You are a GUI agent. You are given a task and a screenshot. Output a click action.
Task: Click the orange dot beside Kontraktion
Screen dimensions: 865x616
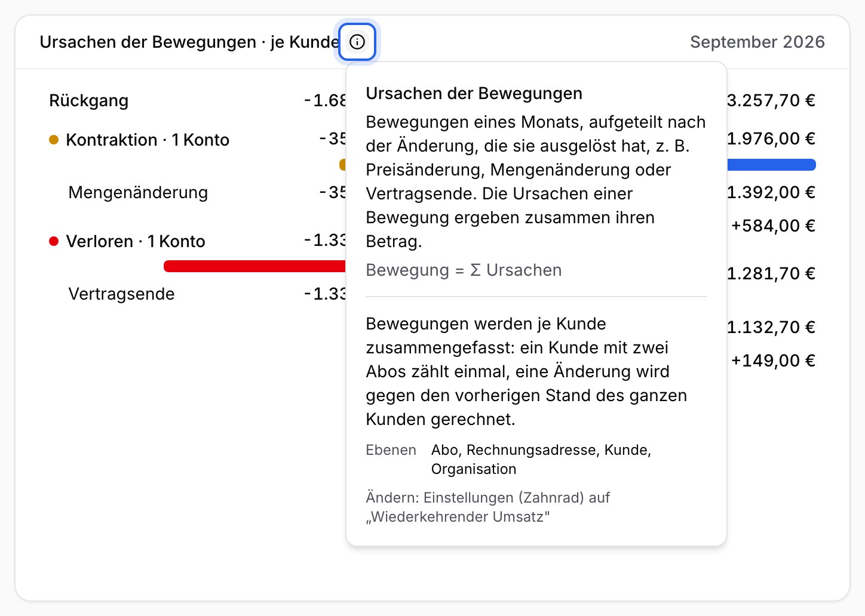[54, 140]
